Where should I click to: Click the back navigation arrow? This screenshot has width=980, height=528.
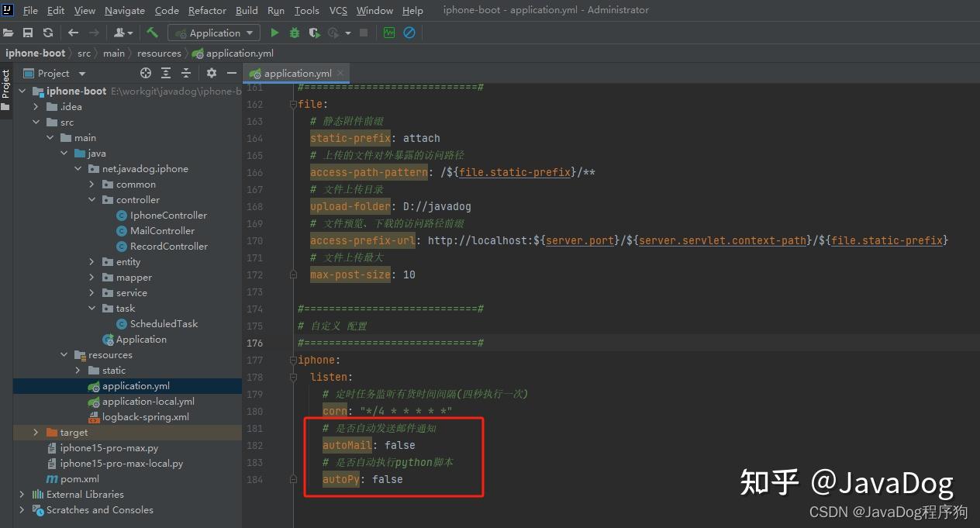point(72,33)
